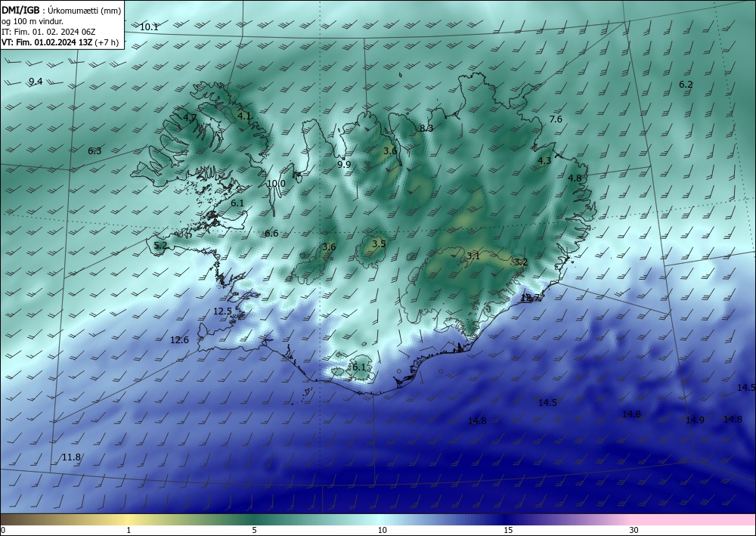Pick the 7.6 value label
The height and width of the screenshot is (536, 756).
point(556,119)
